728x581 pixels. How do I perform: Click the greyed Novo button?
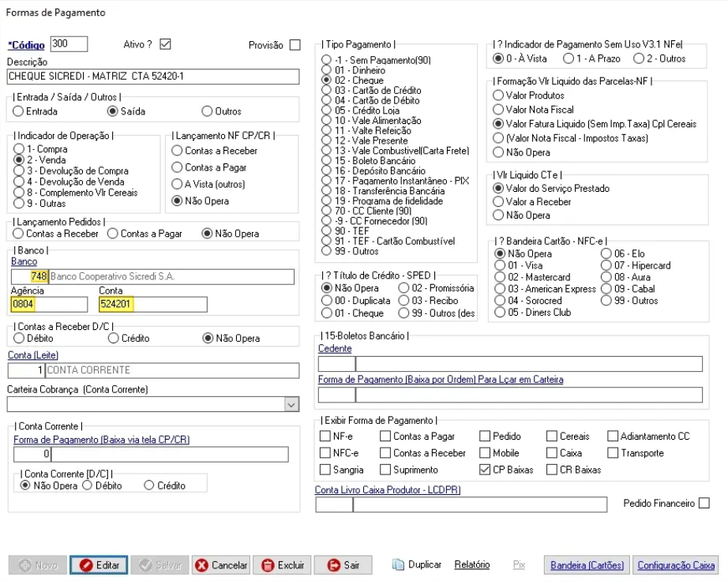pyautogui.click(x=38, y=564)
